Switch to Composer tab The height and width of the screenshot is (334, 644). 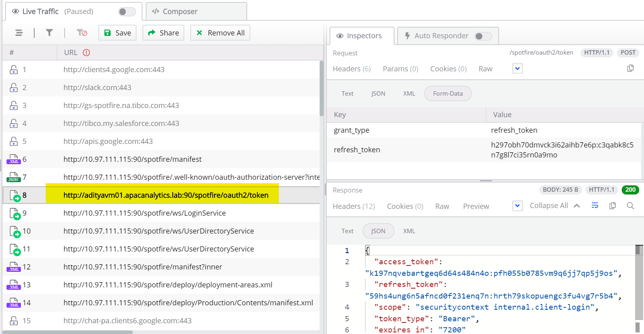point(196,12)
